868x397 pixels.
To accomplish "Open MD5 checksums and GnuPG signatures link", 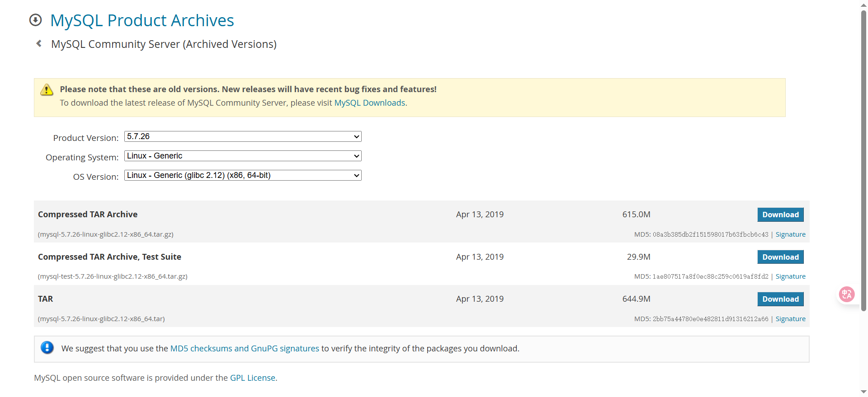I will [x=245, y=349].
